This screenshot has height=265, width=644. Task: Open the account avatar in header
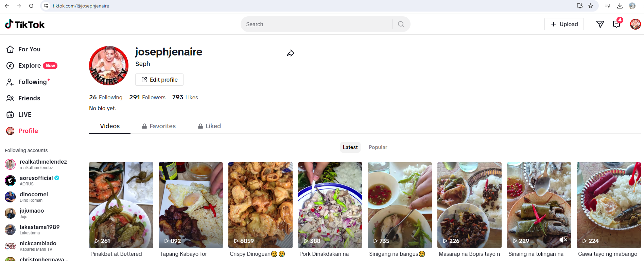[x=635, y=24]
